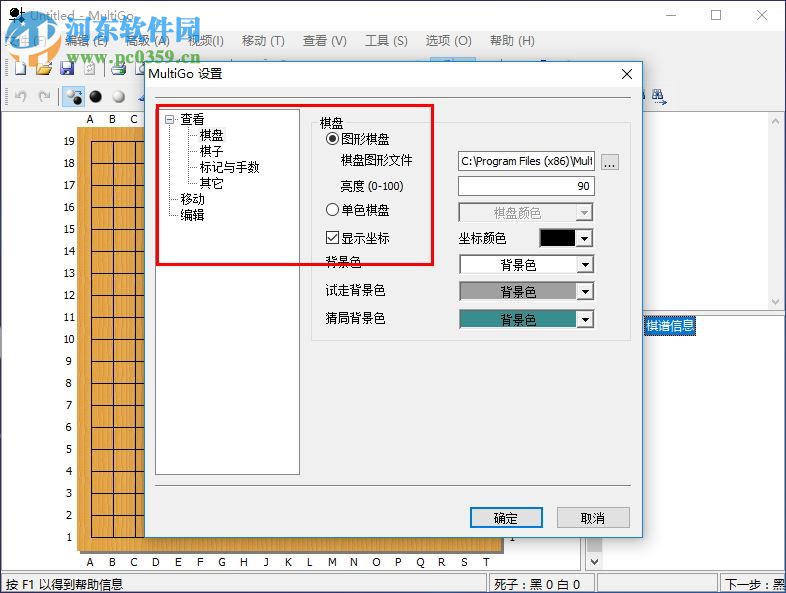786x593 pixels.
Task: Open the 选项 (O) menu
Action: pyautogui.click(x=448, y=41)
